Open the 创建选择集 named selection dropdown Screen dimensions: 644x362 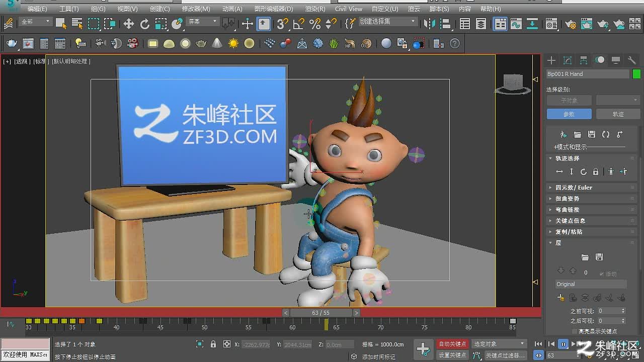pyautogui.click(x=387, y=22)
